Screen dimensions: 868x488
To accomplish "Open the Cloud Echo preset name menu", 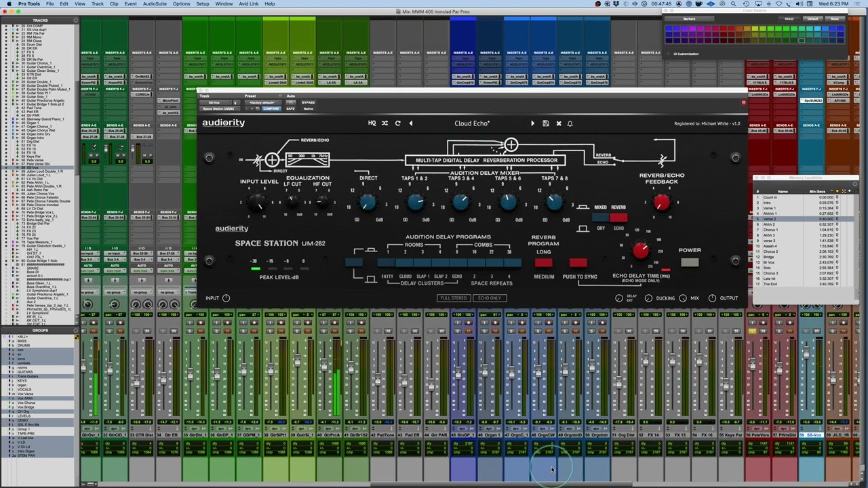I will click(472, 123).
